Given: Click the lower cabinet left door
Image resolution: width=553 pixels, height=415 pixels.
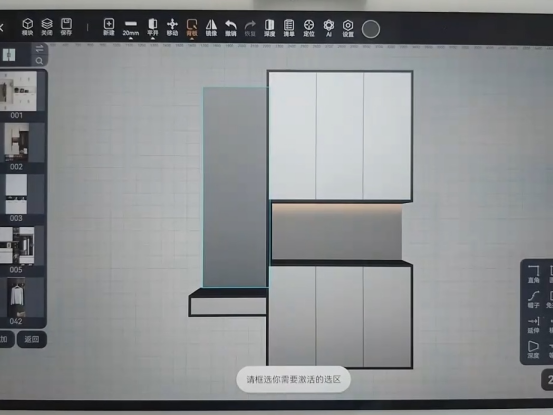Looking at the screenshot, I should [x=292, y=317].
